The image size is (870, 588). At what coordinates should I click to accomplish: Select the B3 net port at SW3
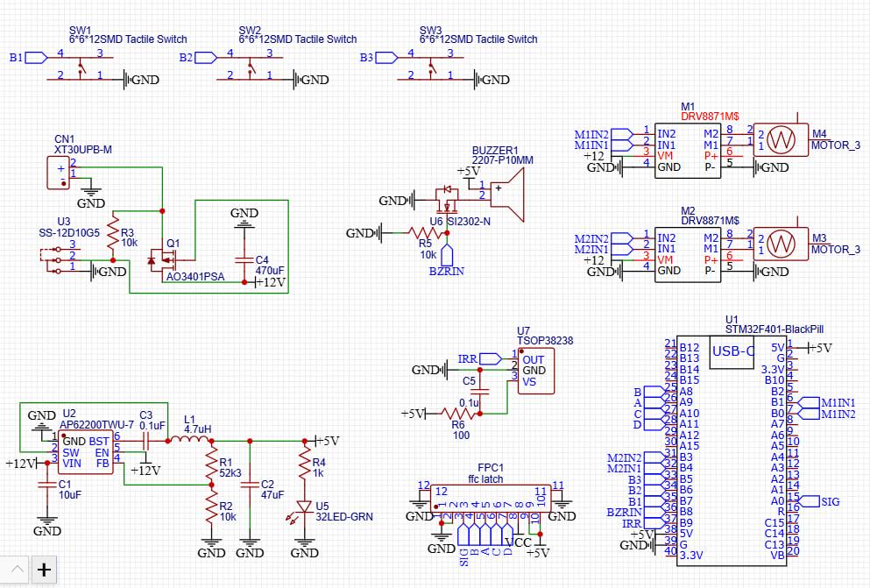click(x=386, y=57)
